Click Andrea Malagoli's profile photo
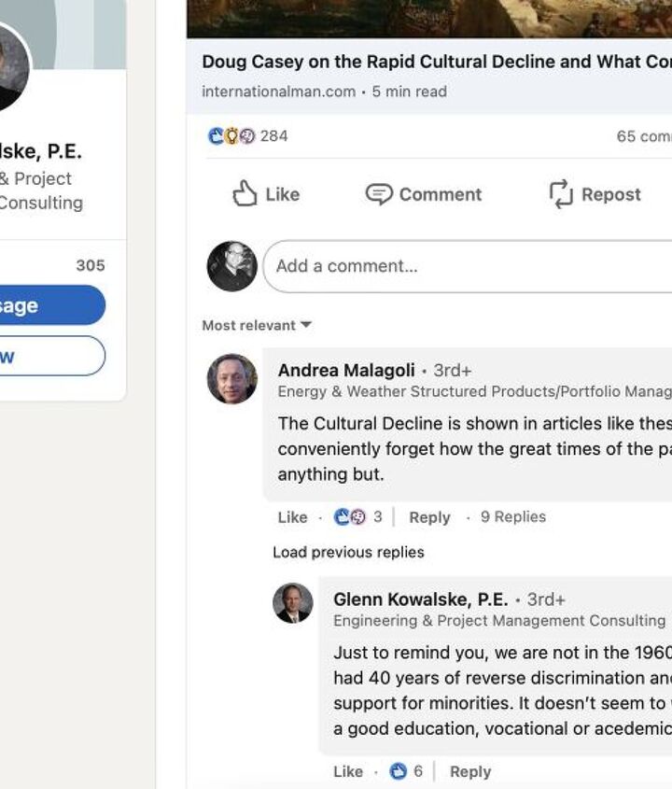672x789 pixels. (231, 378)
